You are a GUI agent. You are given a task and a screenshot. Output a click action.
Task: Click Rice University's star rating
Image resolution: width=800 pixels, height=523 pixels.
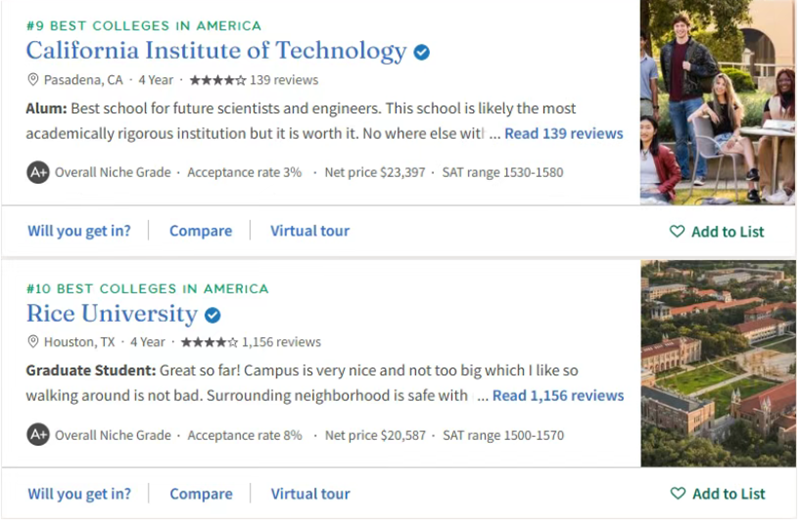tap(212, 342)
